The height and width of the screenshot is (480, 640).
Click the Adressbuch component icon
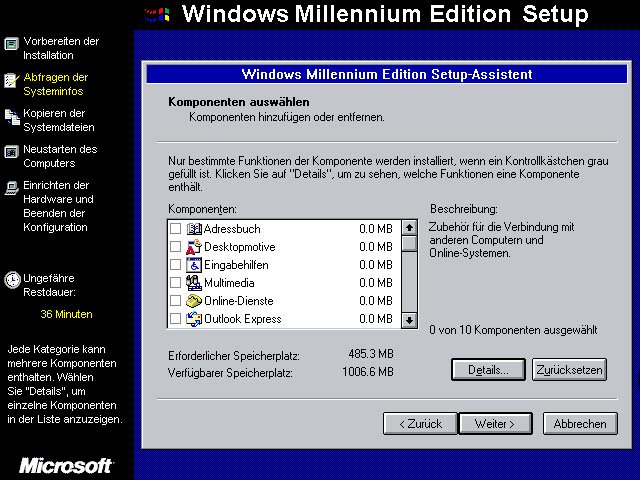tap(194, 229)
